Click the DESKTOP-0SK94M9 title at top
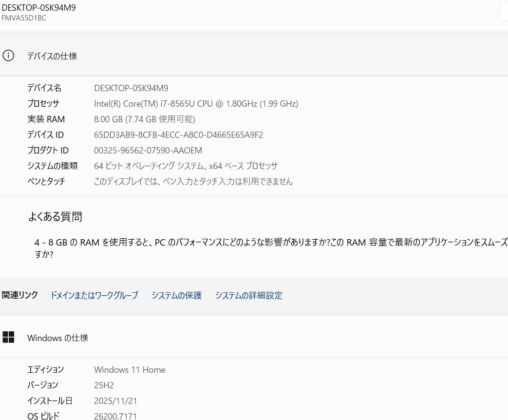The image size is (508, 420). point(38,8)
